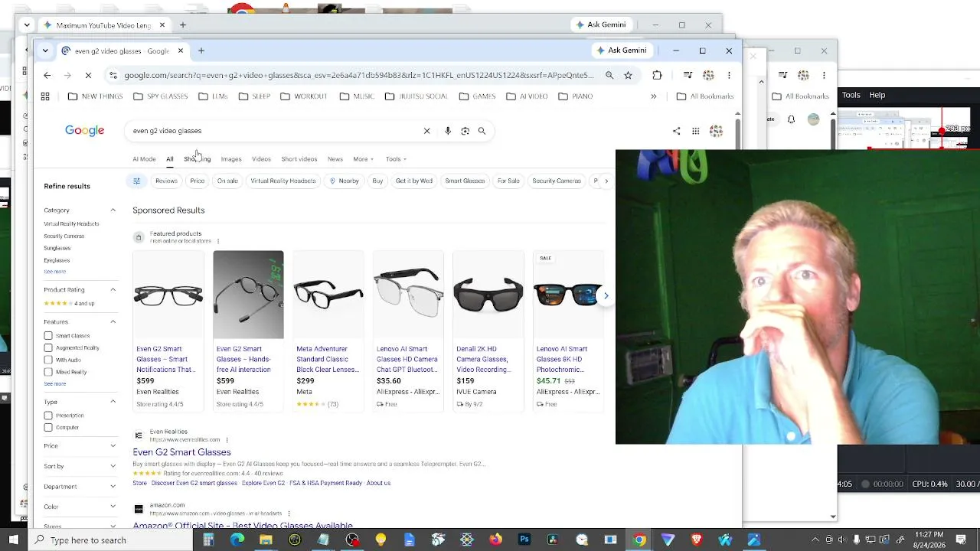Switch to Firefox on the taskbar

click(495, 540)
